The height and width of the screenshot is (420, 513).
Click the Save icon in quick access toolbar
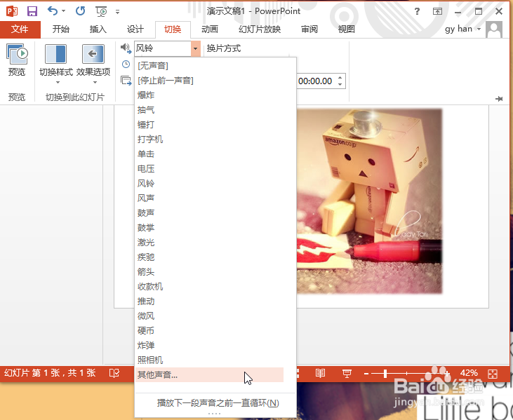click(32, 11)
